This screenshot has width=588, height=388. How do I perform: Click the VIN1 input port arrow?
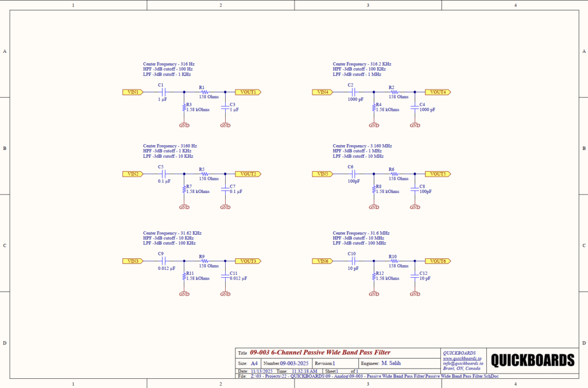coord(131,91)
